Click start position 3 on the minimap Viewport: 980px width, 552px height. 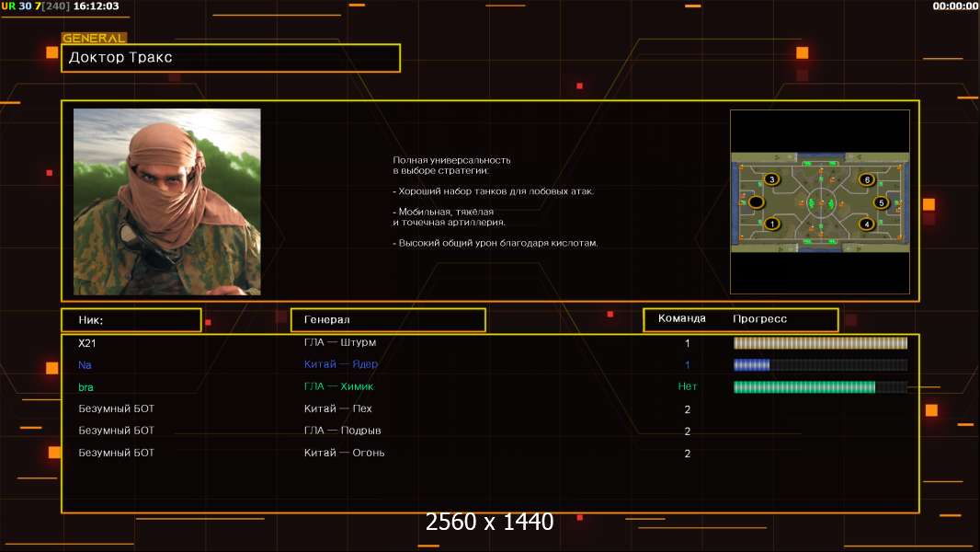click(772, 179)
